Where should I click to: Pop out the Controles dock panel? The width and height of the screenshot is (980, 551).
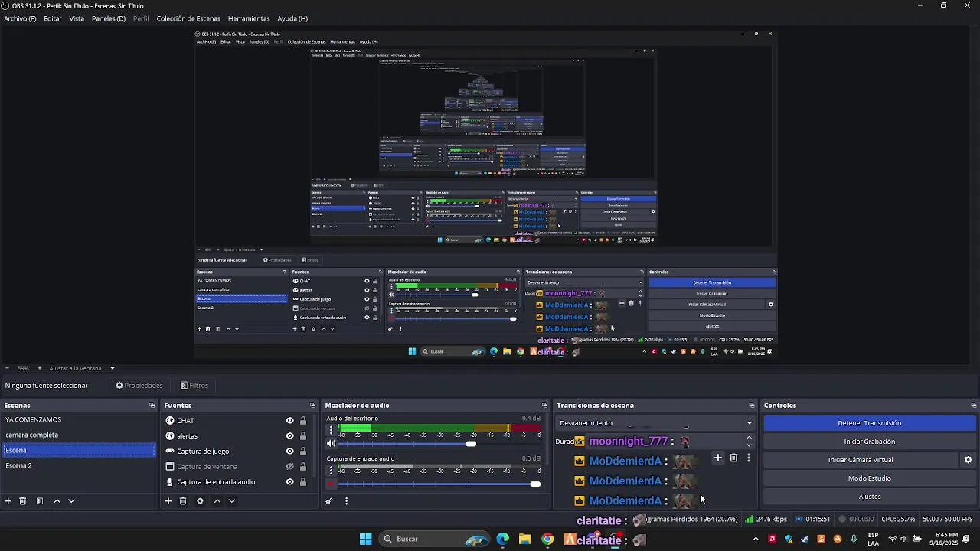[x=973, y=406]
